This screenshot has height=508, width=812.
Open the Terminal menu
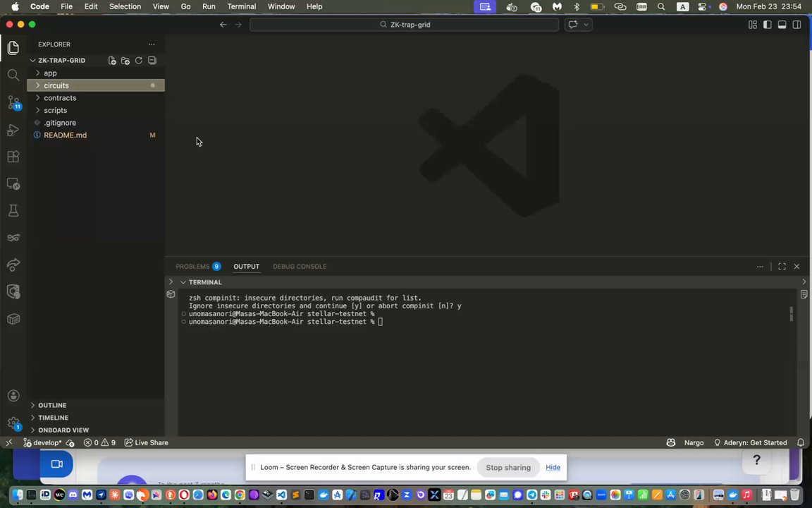pos(241,6)
